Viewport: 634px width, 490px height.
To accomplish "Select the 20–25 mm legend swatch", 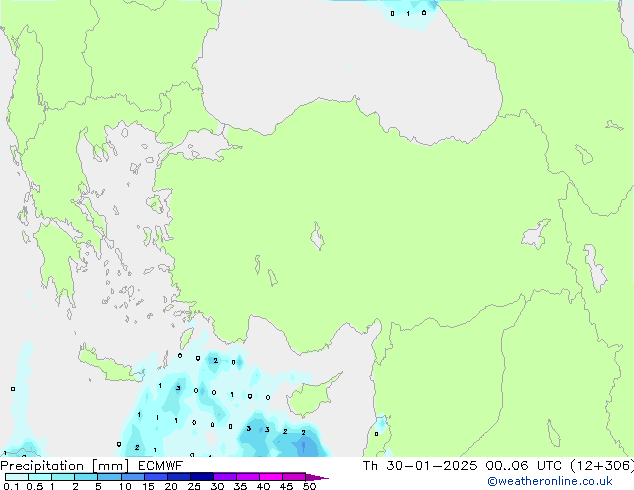I will tap(179, 477).
